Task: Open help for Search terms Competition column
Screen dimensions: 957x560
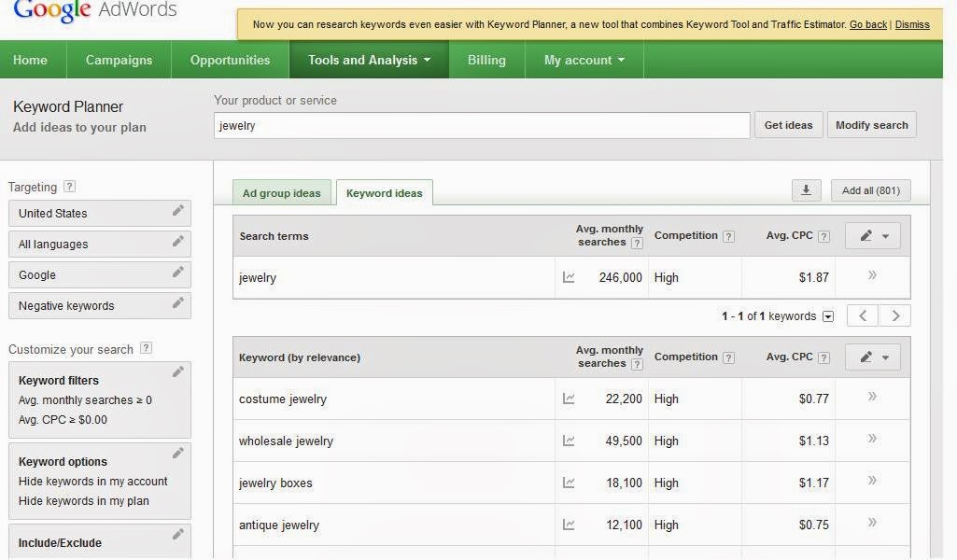Action: [x=729, y=237]
